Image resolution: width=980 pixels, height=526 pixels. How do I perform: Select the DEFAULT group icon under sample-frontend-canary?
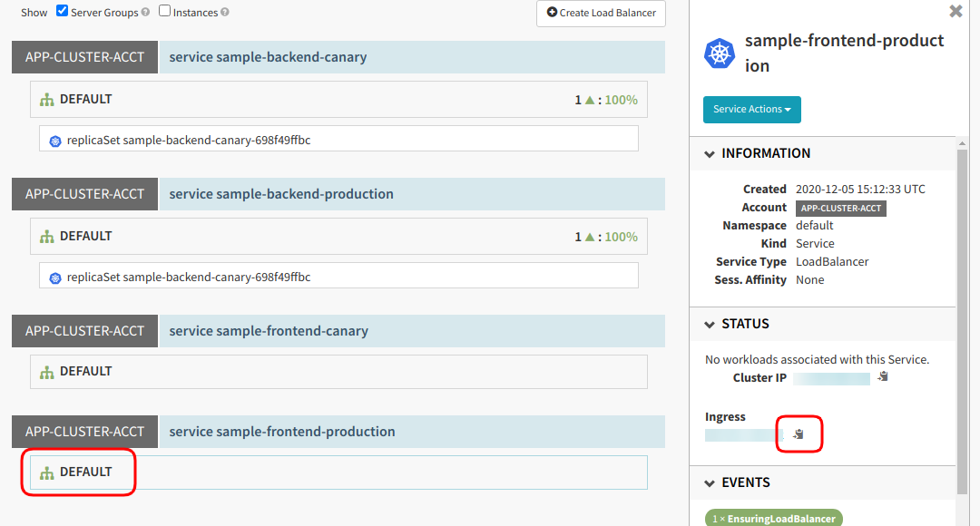pos(46,371)
